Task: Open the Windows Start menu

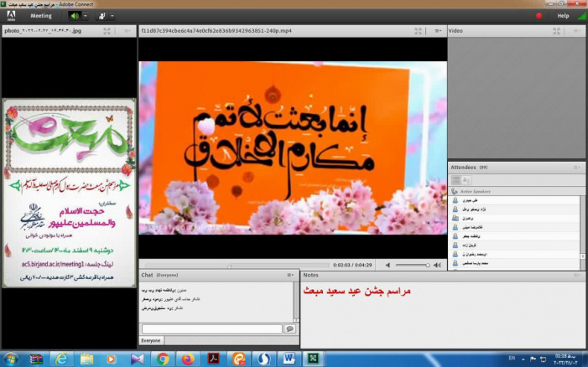Action: point(10,359)
